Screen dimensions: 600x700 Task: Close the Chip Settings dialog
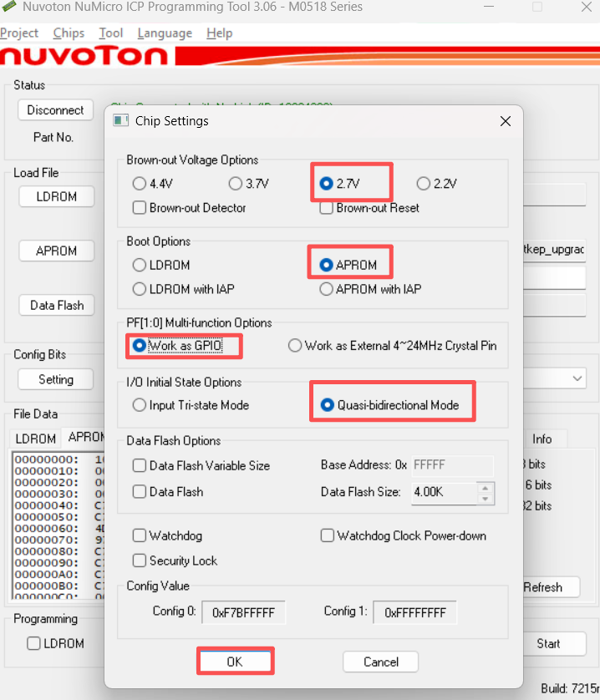(x=505, y=121)
